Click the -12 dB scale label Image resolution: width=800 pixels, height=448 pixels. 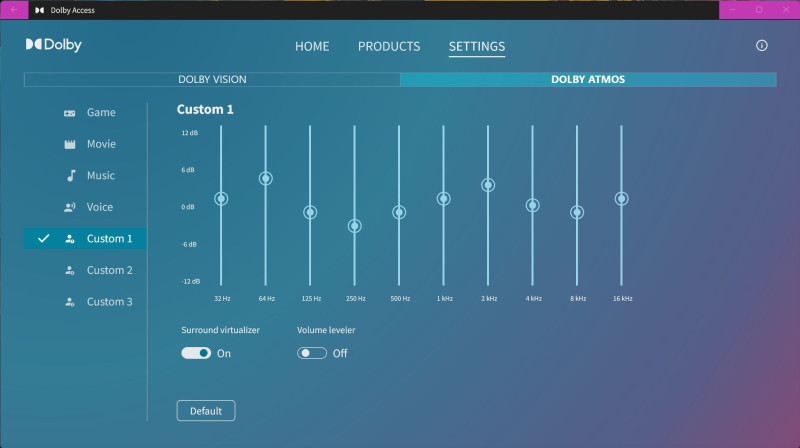point(191,282)
